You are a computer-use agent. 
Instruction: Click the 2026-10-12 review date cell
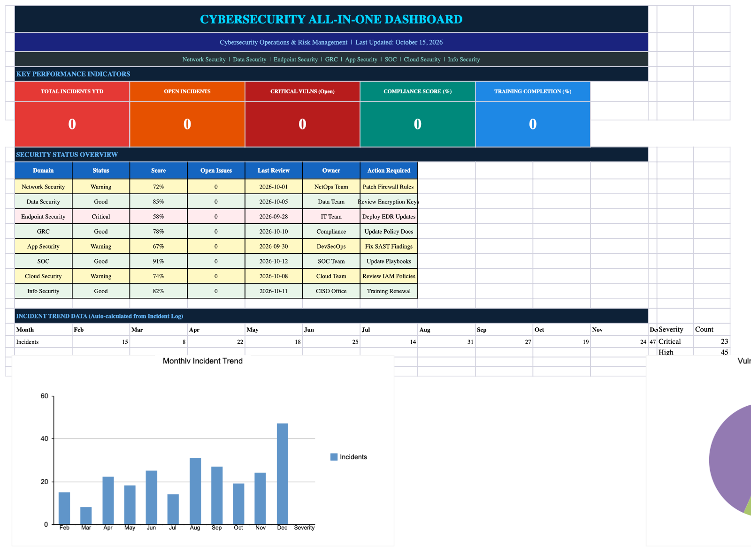pos(274,261)
